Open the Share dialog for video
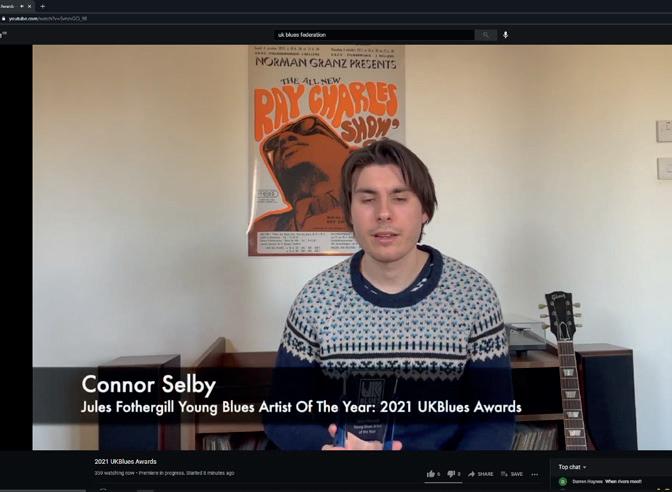672x492 pixels. click(480, 474)
